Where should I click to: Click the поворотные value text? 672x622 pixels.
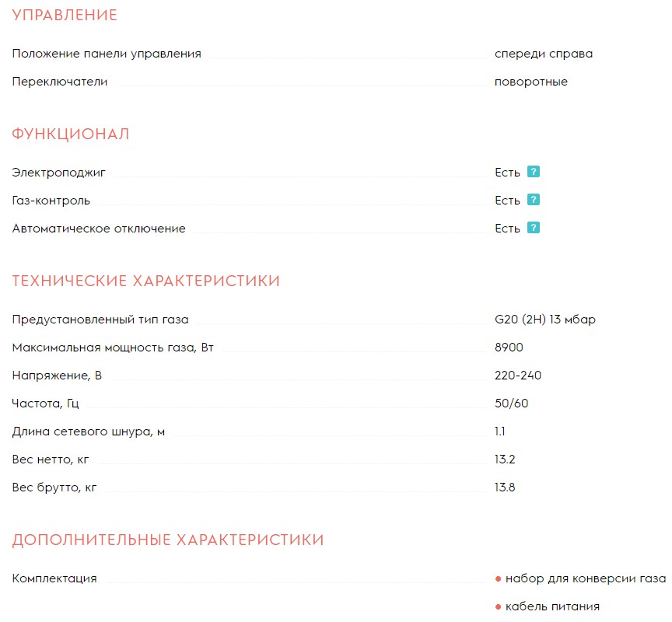[531, 82]
